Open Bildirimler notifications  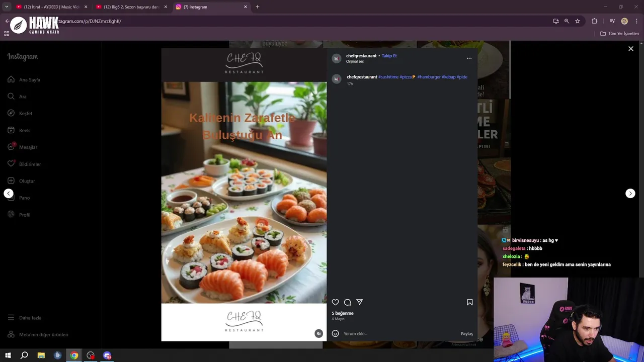coord(24,164)
